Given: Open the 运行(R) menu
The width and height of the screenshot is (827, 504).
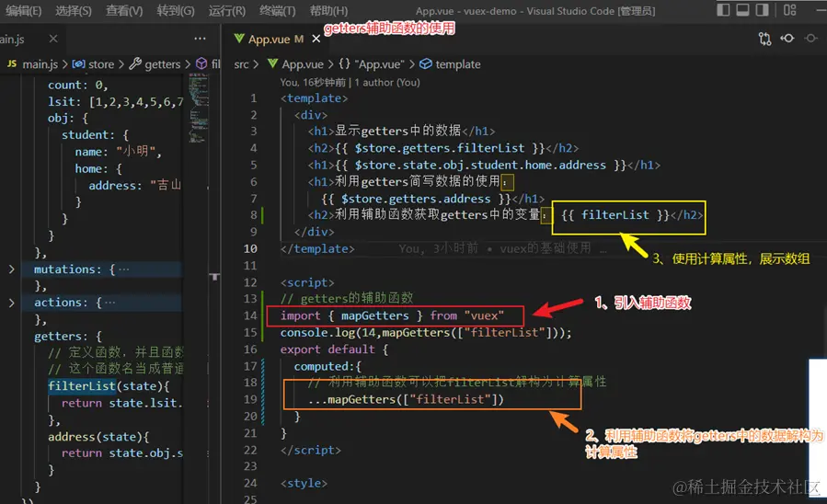Looking at the screenshot, I should click(x=227, y=10).
